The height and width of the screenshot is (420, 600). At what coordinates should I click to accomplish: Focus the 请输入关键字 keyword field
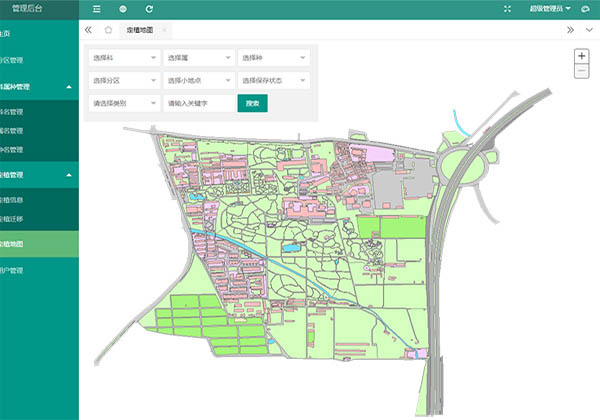pos(198,103)
